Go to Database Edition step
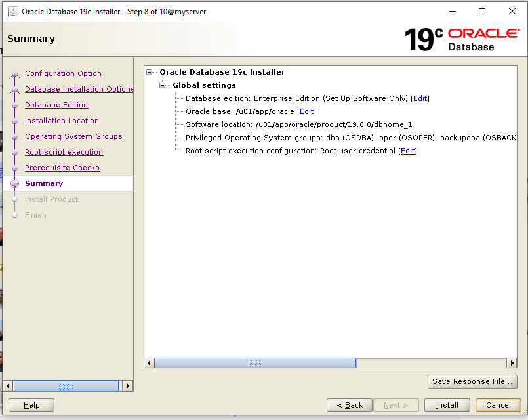Image resolution: width=528 pixels, height=420 pixels. click(x=56, y=105)
